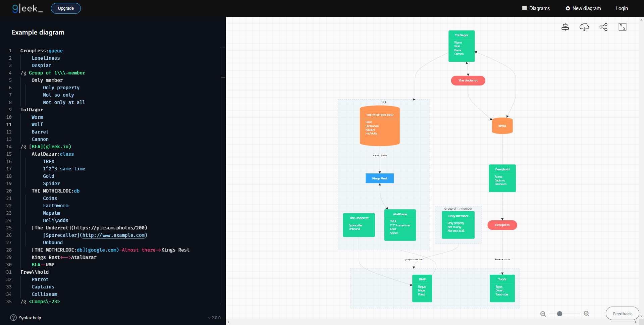Expand the diagram to fullscreen
The width and height of the screenshot is (644, 325).
623,26
